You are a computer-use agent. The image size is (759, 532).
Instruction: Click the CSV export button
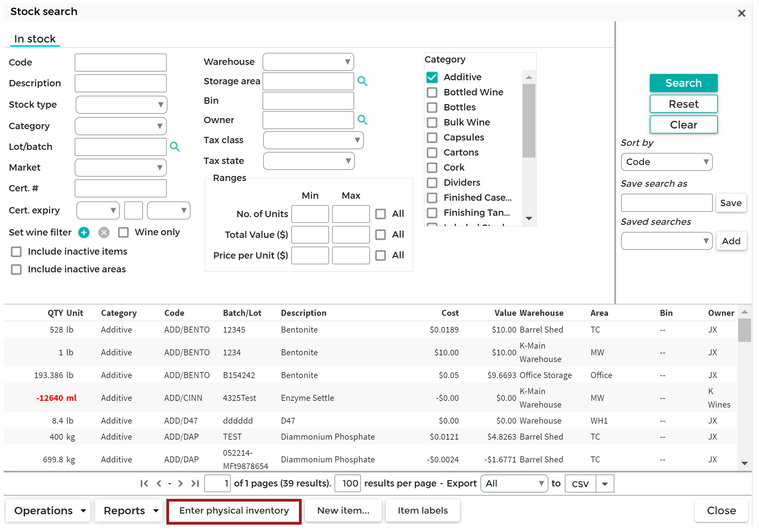click(580, 483)
